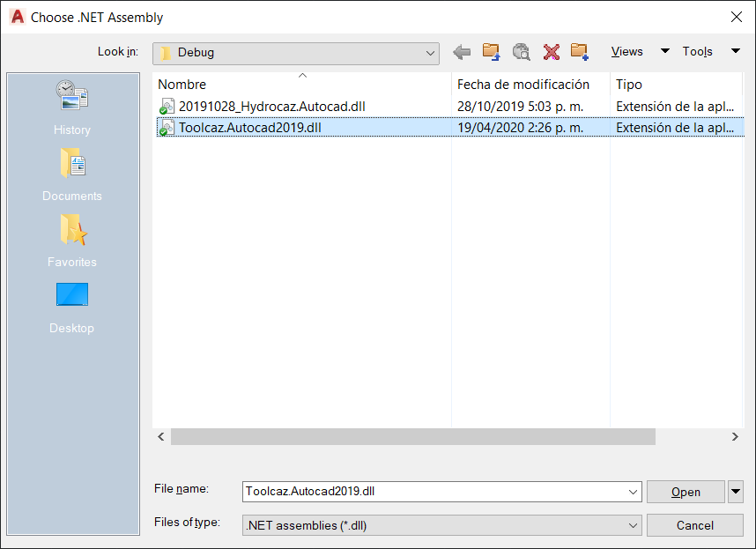Expand Tools dropdown arrow
The image size is (756, 549).
point(735,50)
